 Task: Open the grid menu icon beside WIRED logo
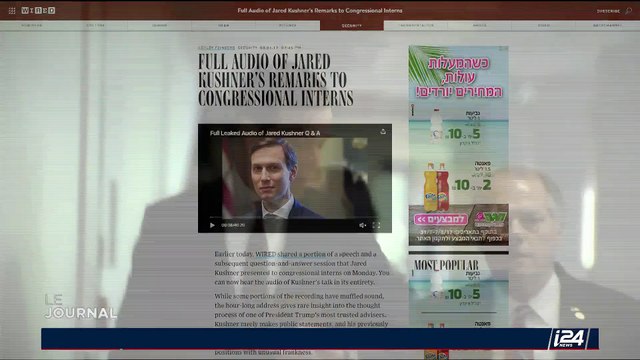pos(12,11)
